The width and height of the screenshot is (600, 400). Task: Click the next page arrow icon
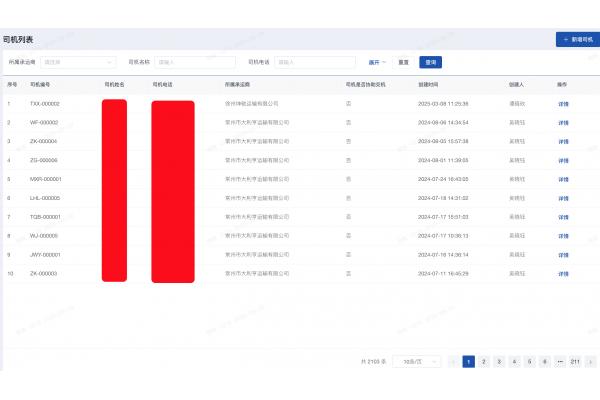click(590, 360)
